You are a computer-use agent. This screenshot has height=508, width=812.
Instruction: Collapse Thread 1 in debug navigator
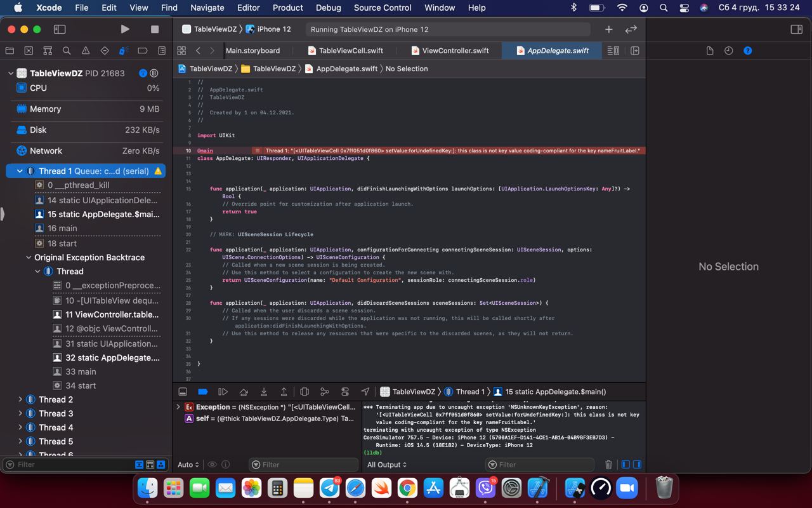pos(20,171)
